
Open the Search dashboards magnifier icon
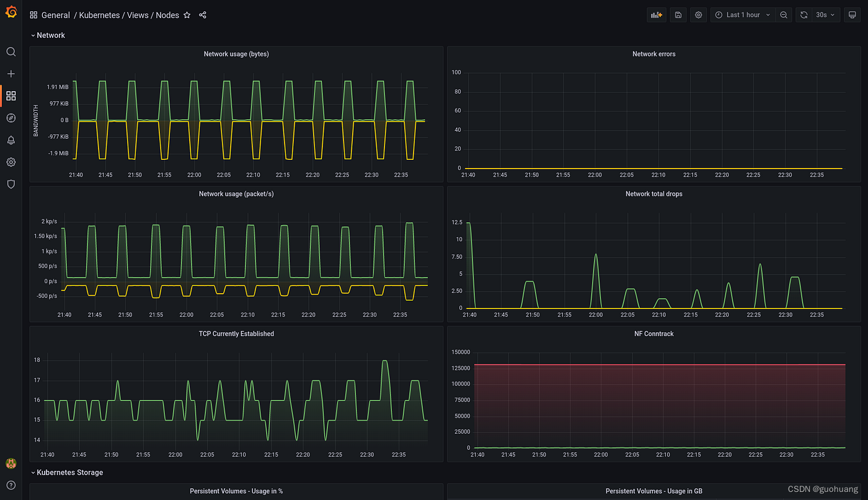11,51
